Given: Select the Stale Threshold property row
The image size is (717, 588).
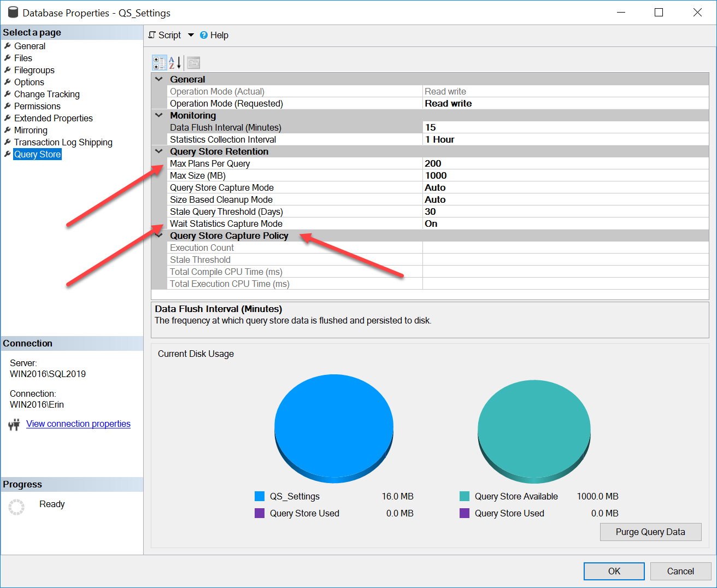Looking at the screenshot, I should [438, 260].
